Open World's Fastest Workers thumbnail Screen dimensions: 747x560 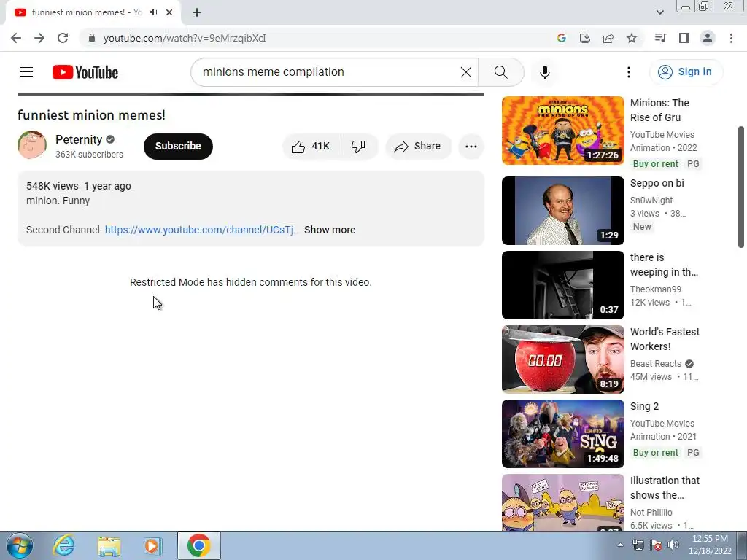pyautogui.click(x=562, y=359)
